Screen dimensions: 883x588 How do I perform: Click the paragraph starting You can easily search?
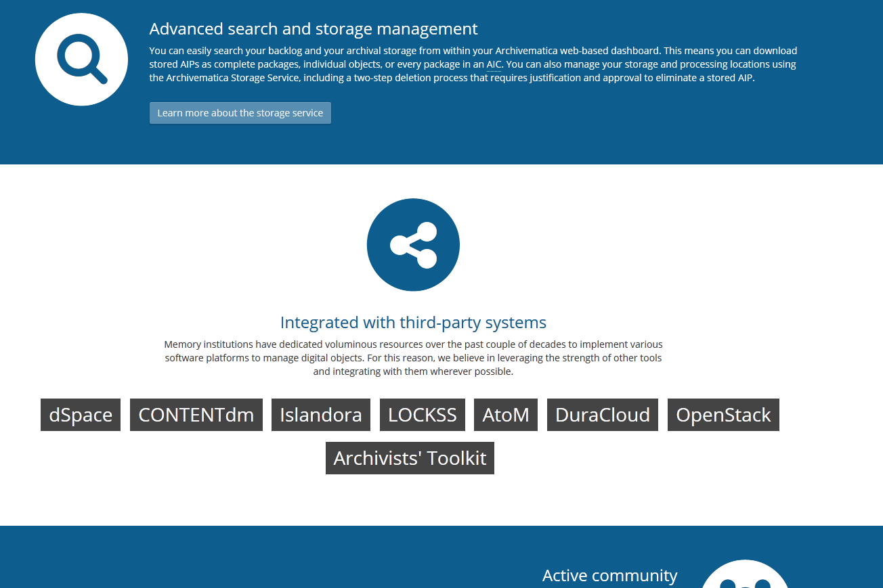tap(473, 64)
